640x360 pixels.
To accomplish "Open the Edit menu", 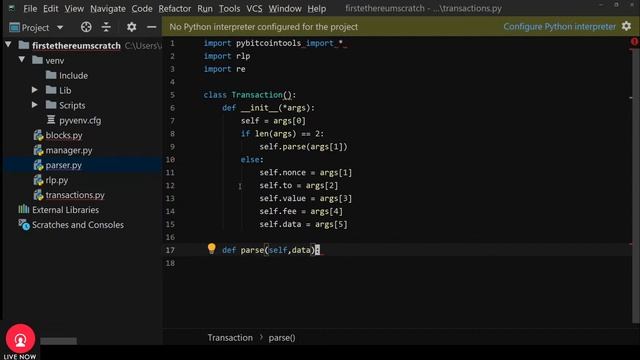I will point(51,9).
